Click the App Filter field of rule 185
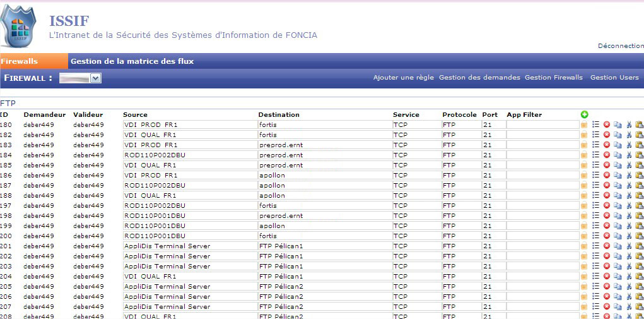644x319 pixels. (x=542, y=166)
